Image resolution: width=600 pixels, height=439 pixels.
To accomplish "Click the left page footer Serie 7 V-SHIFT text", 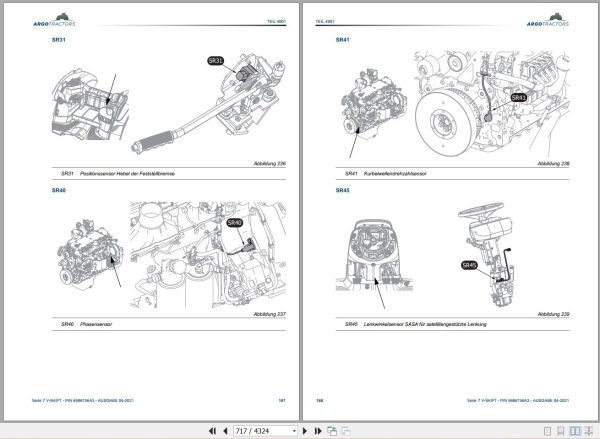I will 83,400.
